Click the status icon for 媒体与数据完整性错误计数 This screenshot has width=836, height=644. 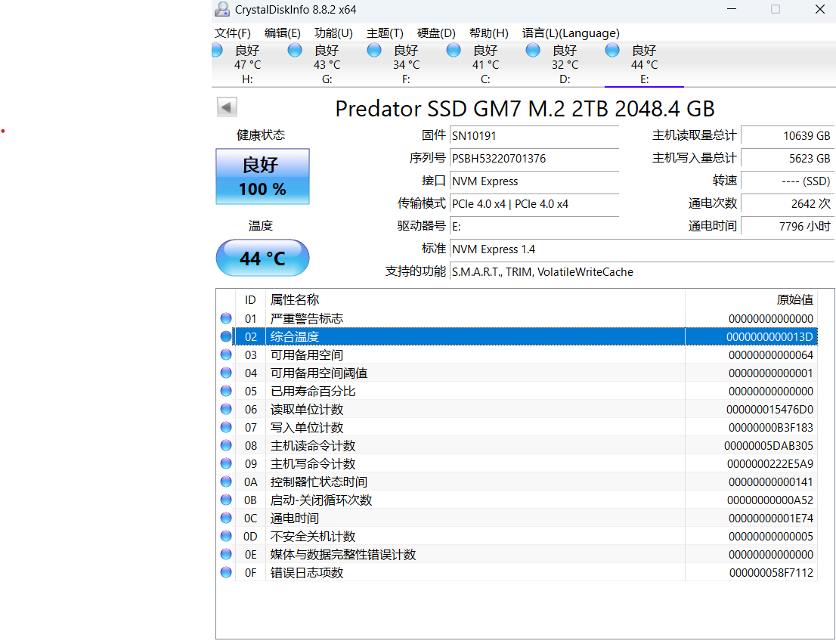[226, 554]
